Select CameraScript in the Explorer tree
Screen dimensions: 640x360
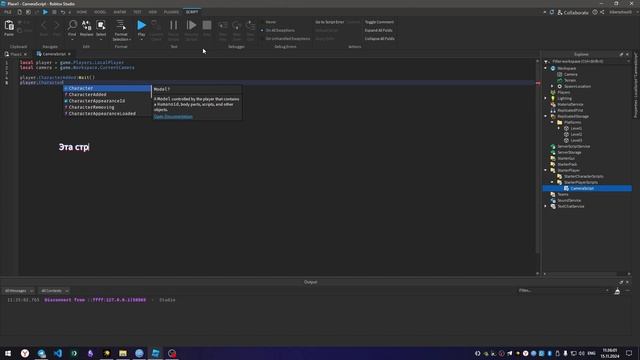[x=587, y=189]
